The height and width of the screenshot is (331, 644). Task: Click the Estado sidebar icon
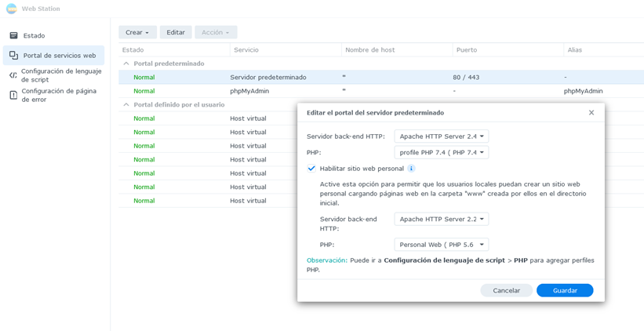pos(13,35)
